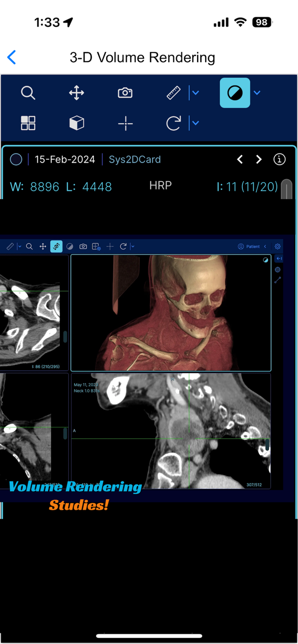Image resolution: width=298 pixels, height=644 pixels.
Task: Open the contrast tool dropdown arrow
Action: click(x=257, y=93)
